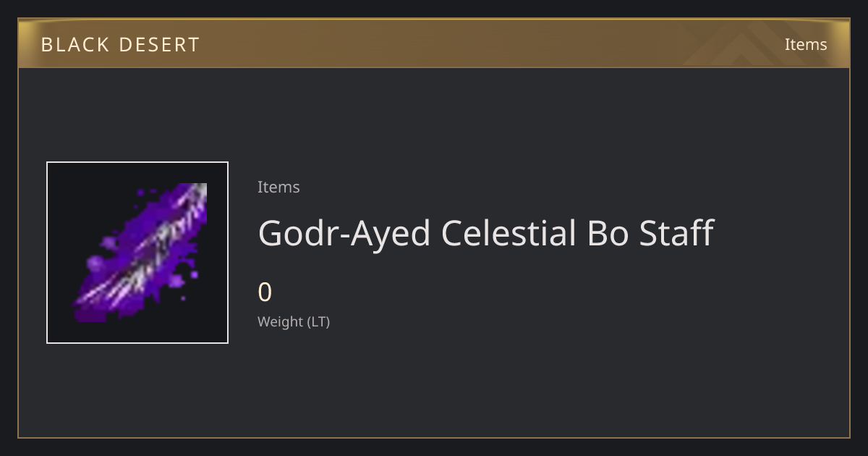This screenshot has height=456, width=868.
Task: Click the weight value 0
Action: (265, 292)
